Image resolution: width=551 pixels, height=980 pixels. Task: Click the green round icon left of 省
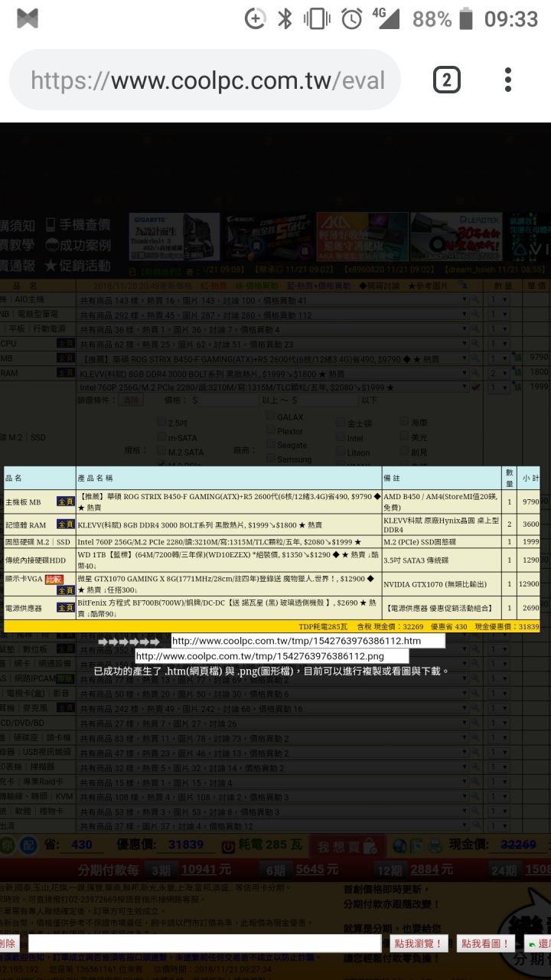(x=7, y=845)
